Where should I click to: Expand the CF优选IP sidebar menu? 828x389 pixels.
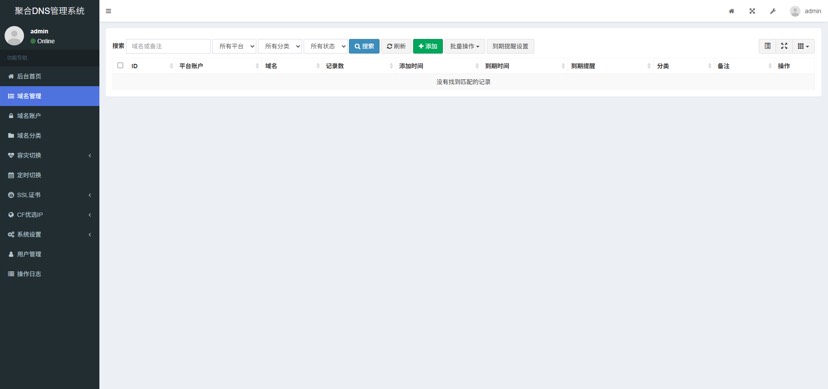click(x=50, y=215)
